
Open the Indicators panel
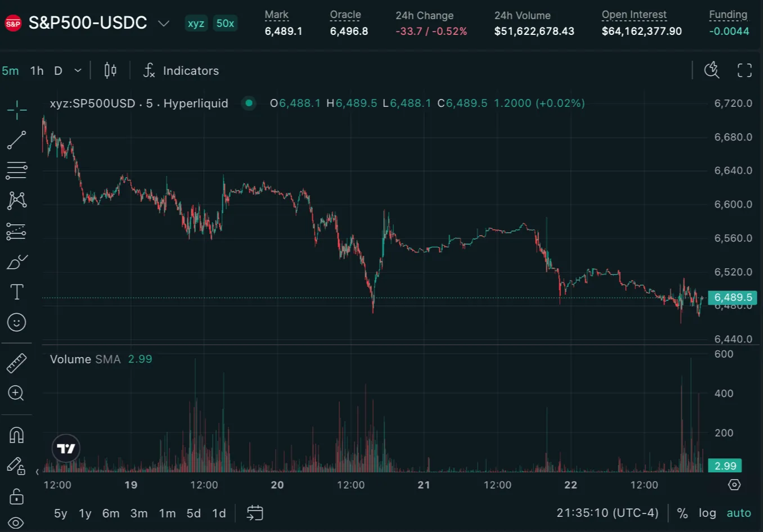[x=181, y=70]
